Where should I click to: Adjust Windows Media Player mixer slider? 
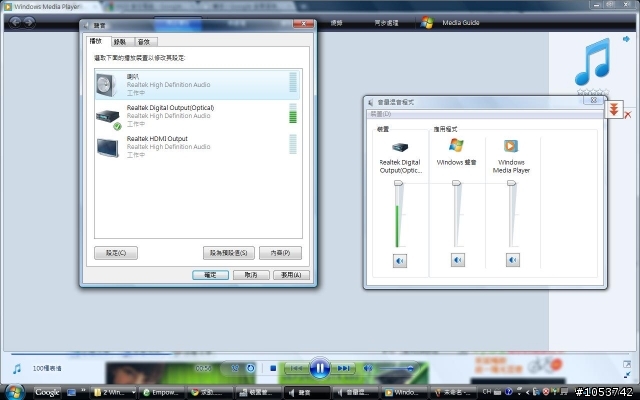511,183
